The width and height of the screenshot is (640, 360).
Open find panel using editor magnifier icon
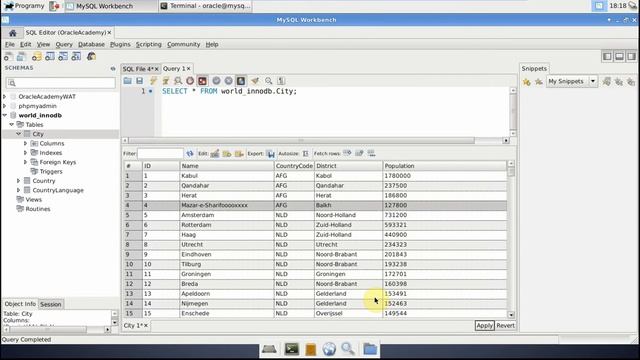click(269, 81)
